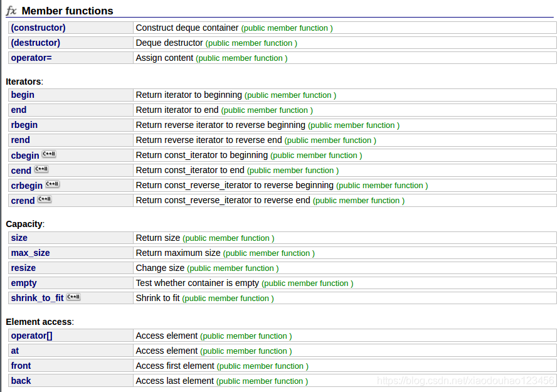Open the crend function link

pyautogui.click(x=23, y=201)
